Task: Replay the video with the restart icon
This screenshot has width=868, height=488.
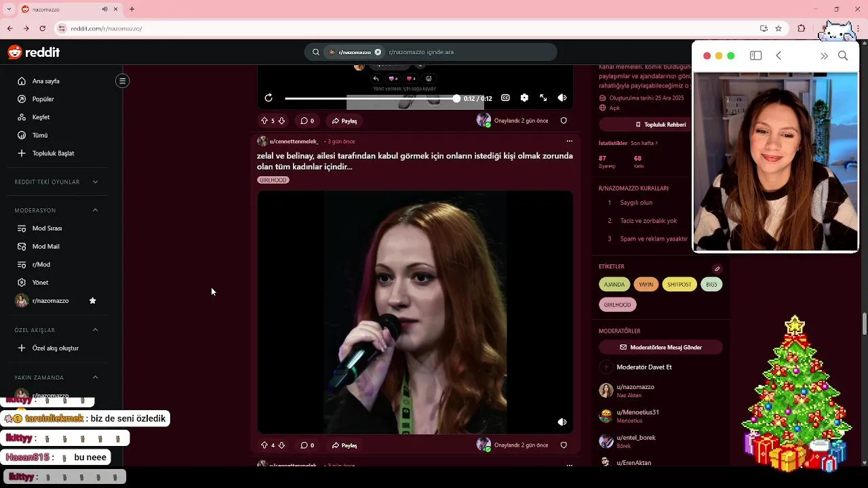Action: [x=269, y=98]
